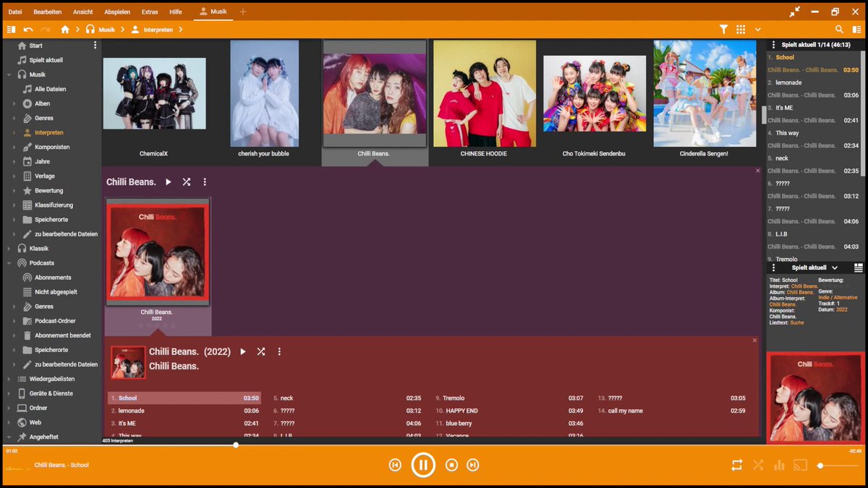Open the Ansicht menu
The height and width of the screenshot is (488, 868).
[83, 12]
